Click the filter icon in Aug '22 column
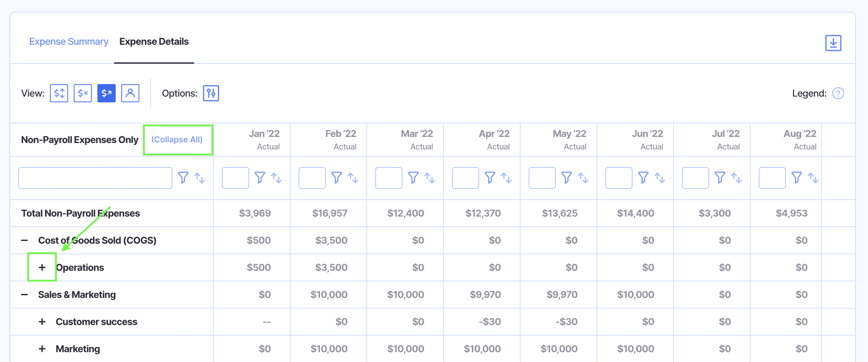Screen dimensions: 868x362 tap(796, 178)
